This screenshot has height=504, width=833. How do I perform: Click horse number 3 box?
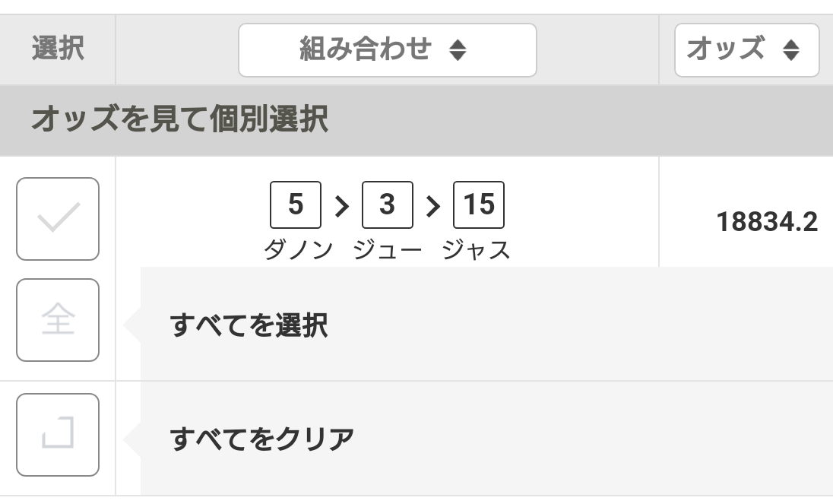point(387,204)
